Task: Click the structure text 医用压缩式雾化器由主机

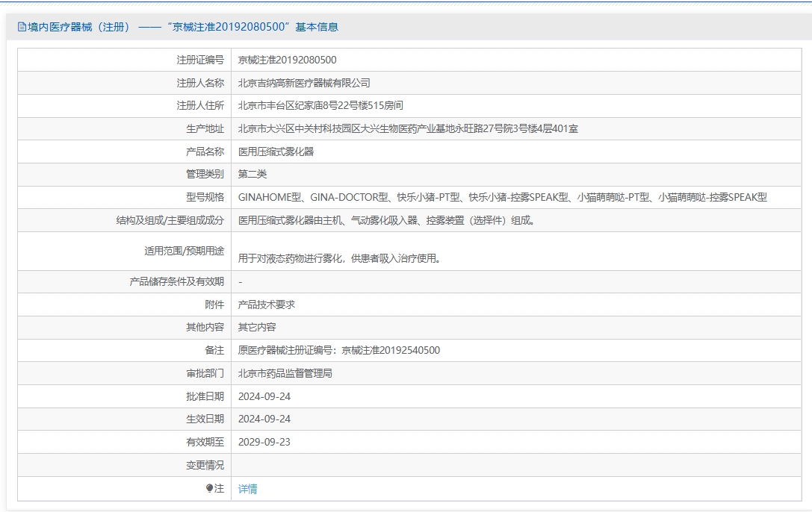Action: [x=387, y=220]
